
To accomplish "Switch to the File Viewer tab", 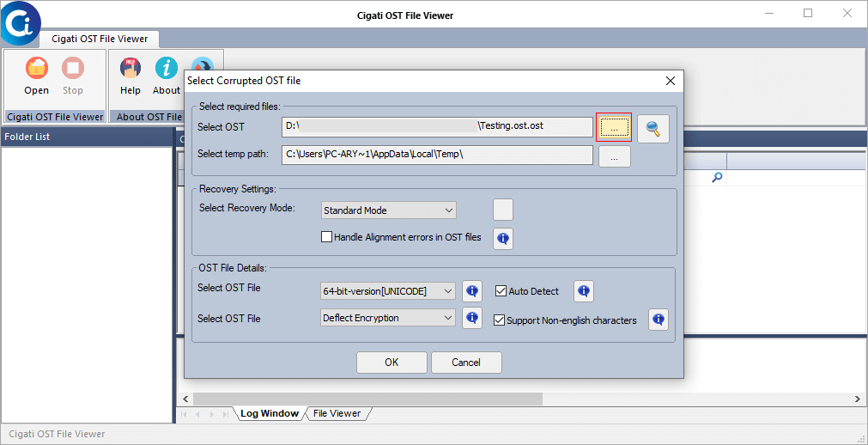I will [x=337, y=413].
